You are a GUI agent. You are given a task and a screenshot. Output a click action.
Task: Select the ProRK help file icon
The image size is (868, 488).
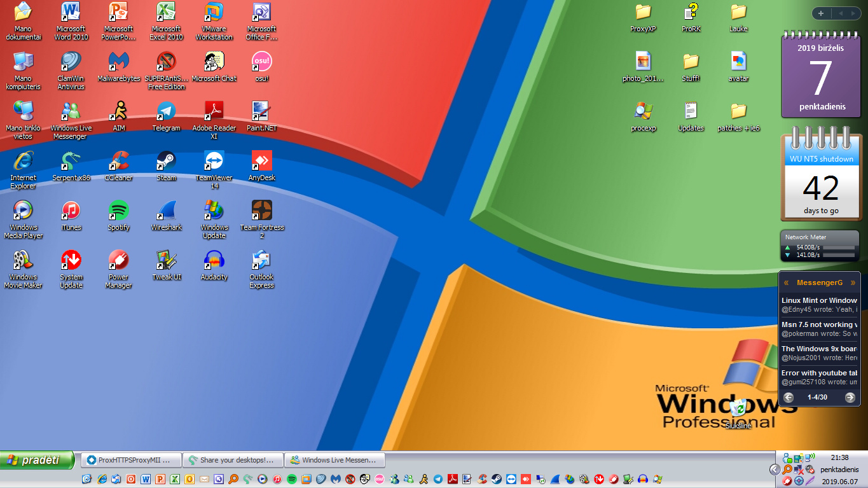[x=691, y=18]
